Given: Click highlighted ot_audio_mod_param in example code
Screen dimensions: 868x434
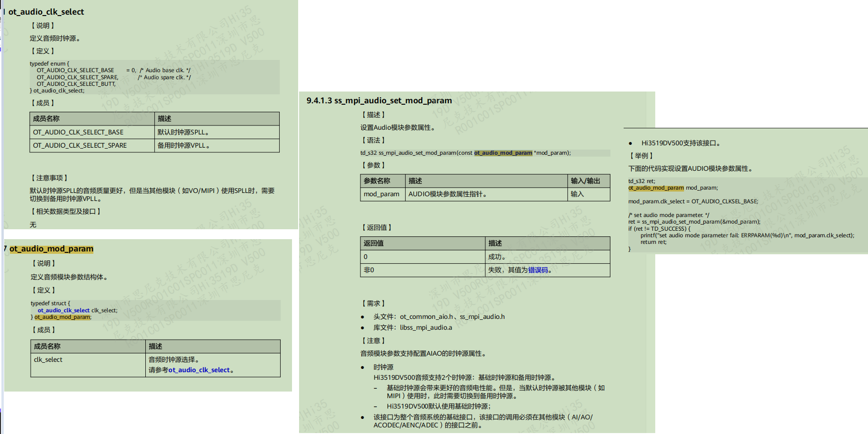Looking at the screenshot, I should 656,188.
